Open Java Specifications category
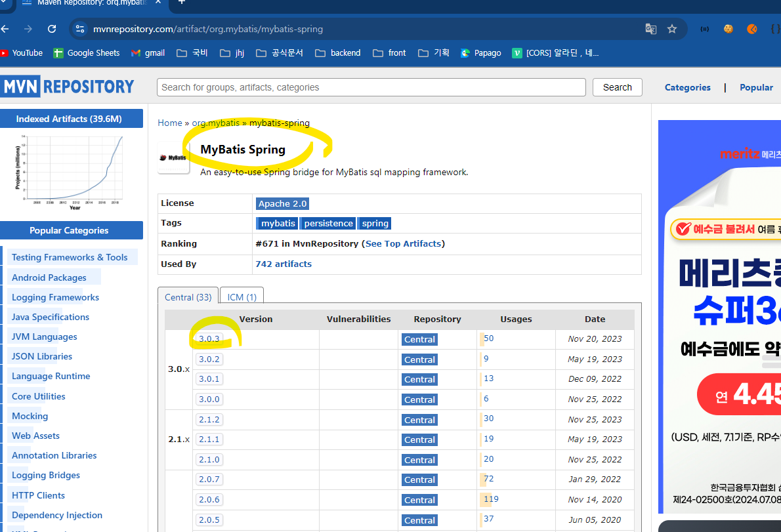 51,317
